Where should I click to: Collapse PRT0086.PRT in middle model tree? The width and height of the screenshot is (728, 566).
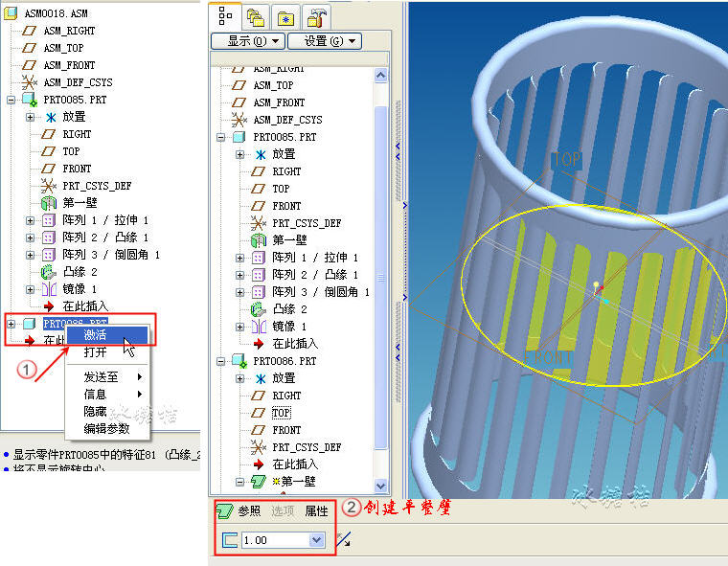pyautogui.click(x=220, y=361)
